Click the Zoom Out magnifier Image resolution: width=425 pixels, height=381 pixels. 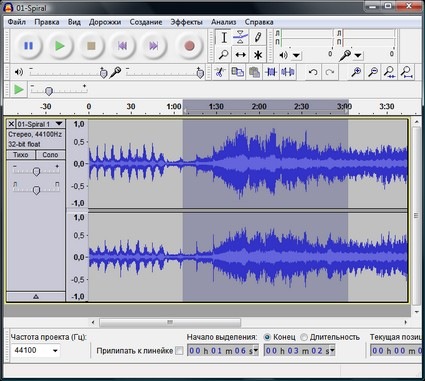(373, 72)
